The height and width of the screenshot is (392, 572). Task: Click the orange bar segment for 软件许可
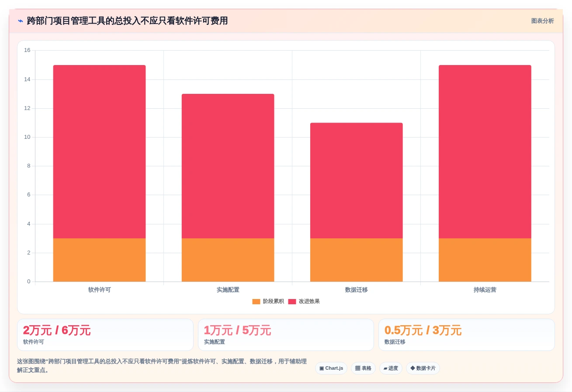click(x=99, y=260)
